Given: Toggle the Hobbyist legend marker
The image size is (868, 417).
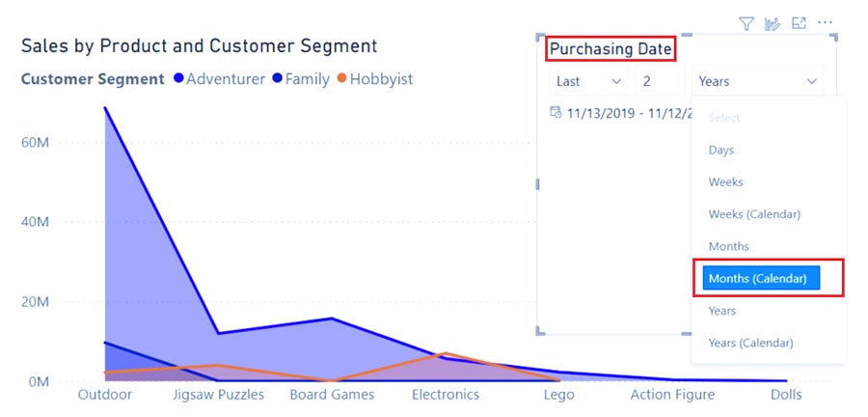Looking at the screenshot, I should 341,79.
